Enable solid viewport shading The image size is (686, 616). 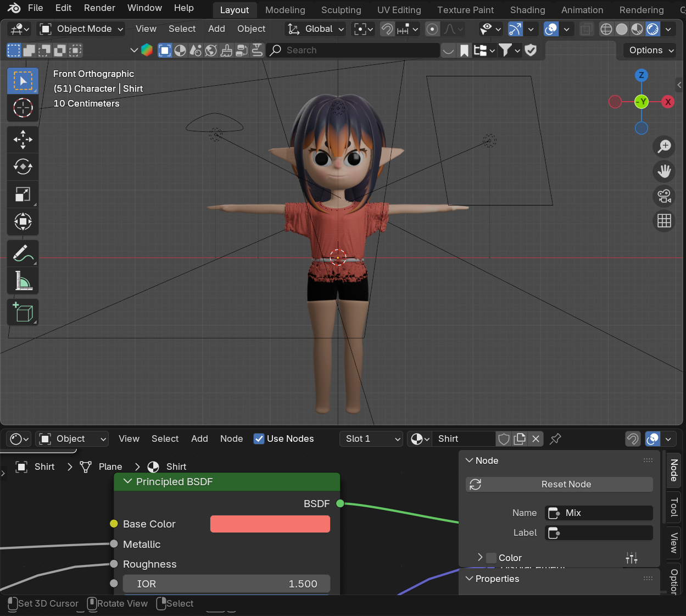pyautogui.click(x=622, y=29)
